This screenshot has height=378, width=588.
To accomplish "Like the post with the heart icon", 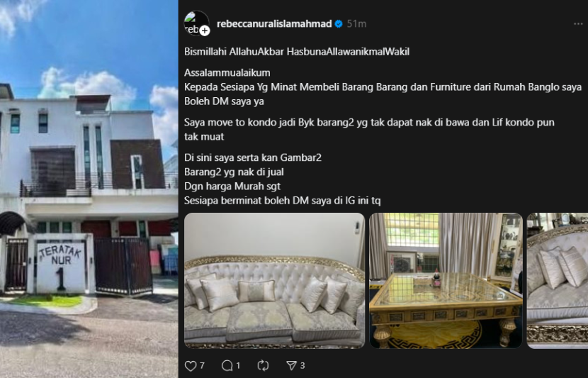I will pos(191,366).
